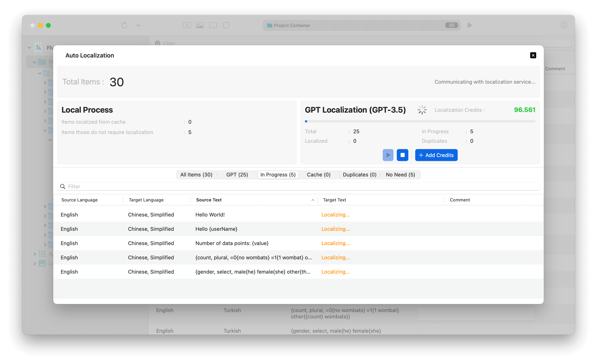This screenshot has width=597, height=364.
Task: Select the '{count, plural...' wombats row
Action: [298, 258]
